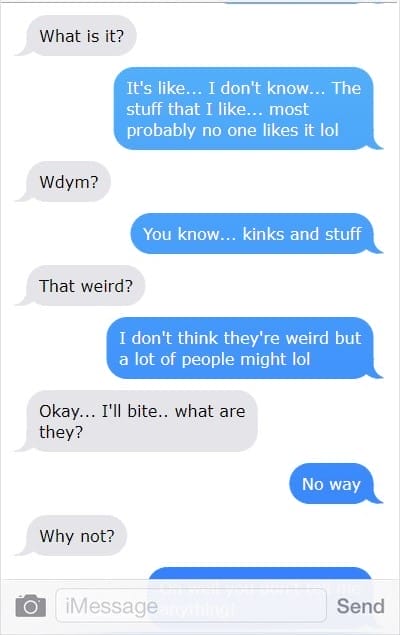Click the iMessage text input field
Screen dimensions: 400x635
coord(191,605)
